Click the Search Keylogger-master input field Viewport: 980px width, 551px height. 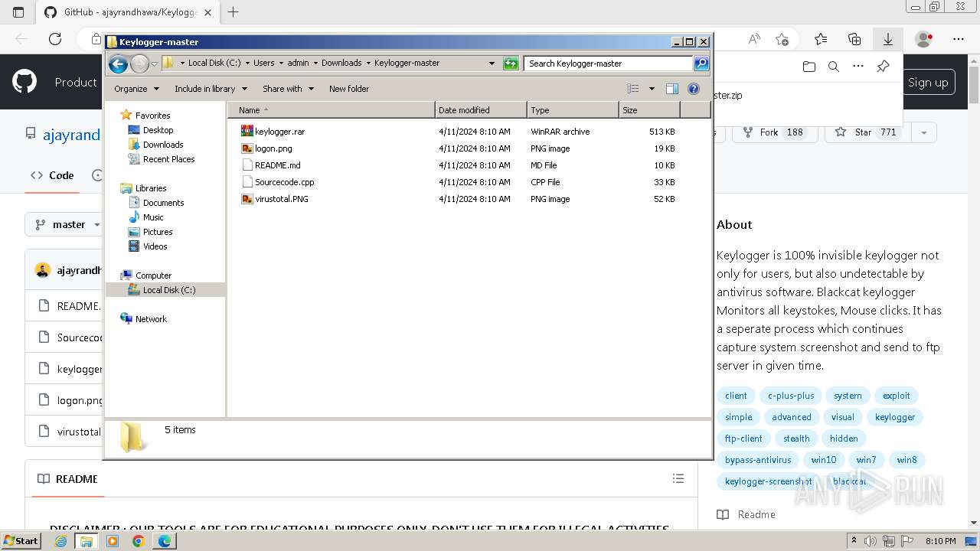coord(609,64)
